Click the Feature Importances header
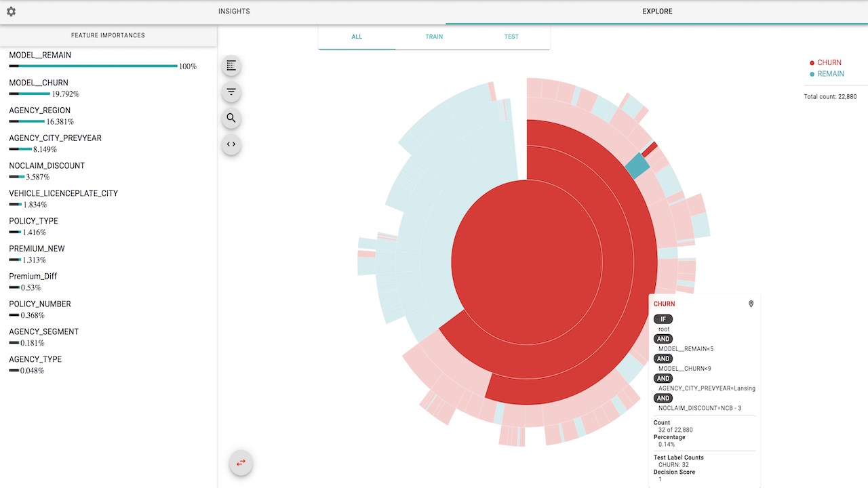Image resolution: width=868 pixels, height=488 pixels. click(108, 35)
